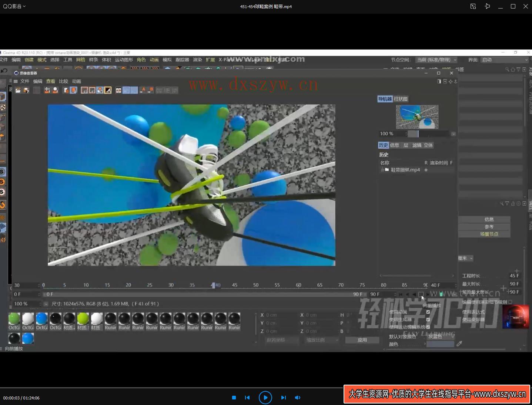Click the RGB channels display icon
The height and width of the screenshot is (405, 532).
100,90
